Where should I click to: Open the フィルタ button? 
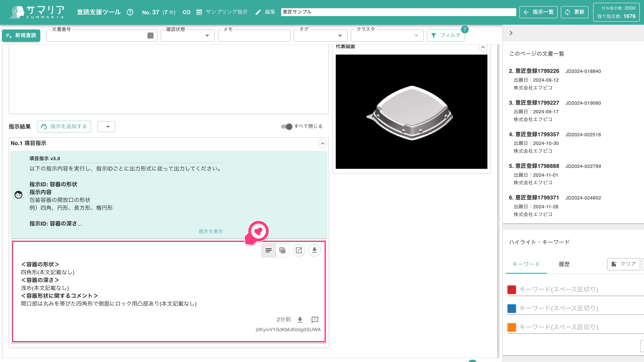click(x=446, y=36)
